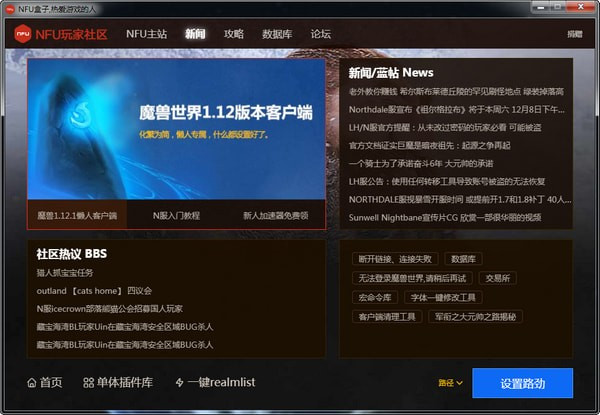Click the NFU盒子 title bar icon
This screenshot has height=415, width=600.
(11, 8)
